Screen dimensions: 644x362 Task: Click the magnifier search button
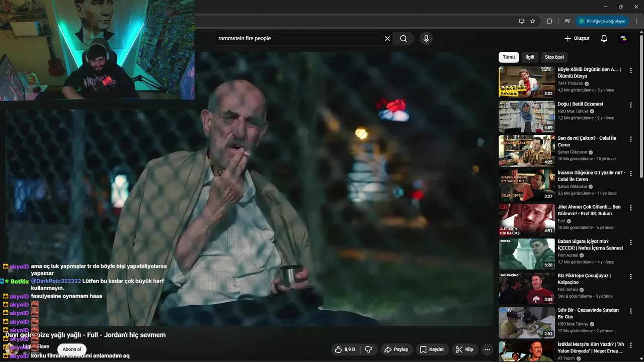(404, 39)
